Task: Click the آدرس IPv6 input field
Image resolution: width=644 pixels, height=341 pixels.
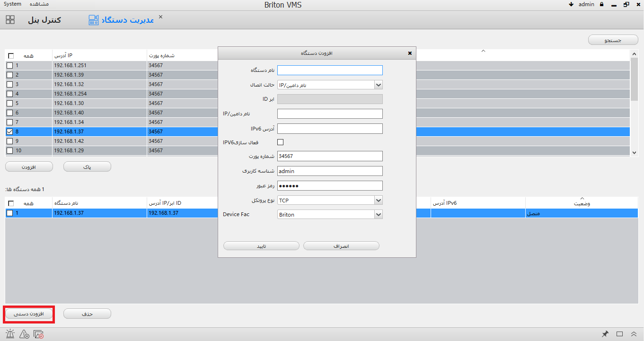Action: point(330,129)
